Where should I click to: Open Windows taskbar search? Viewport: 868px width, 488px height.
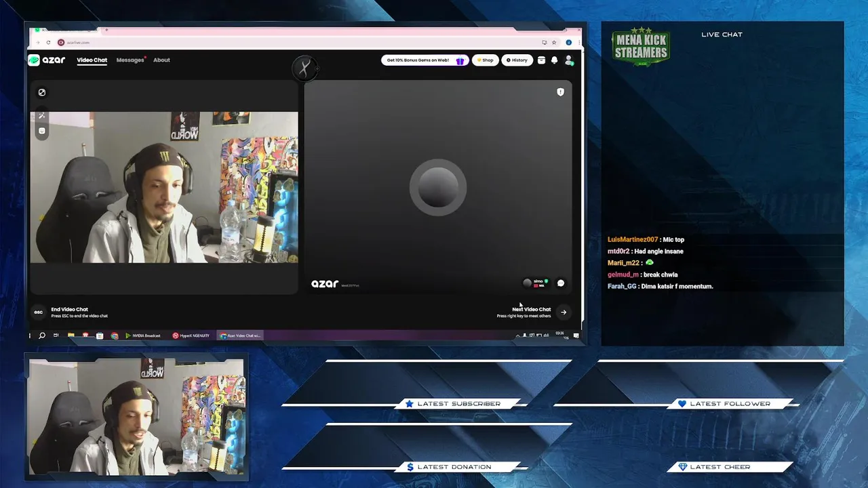coord(42,335)
